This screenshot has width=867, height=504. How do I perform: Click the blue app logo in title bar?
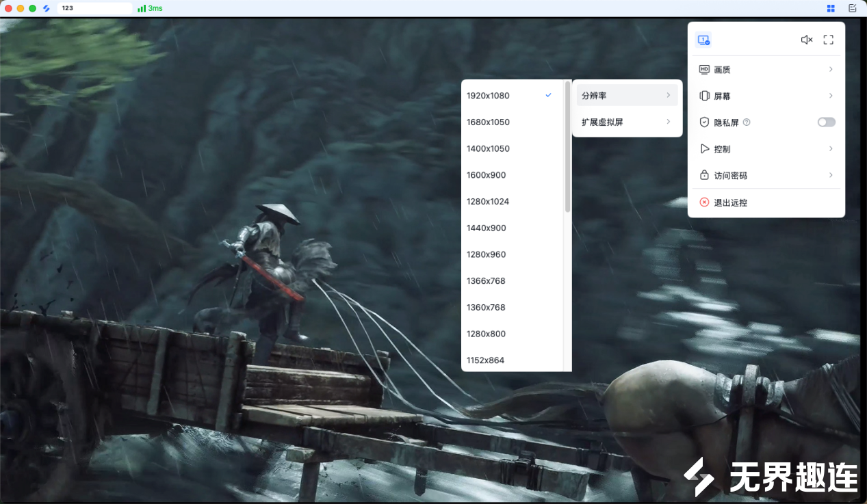(x=47, y=8)
